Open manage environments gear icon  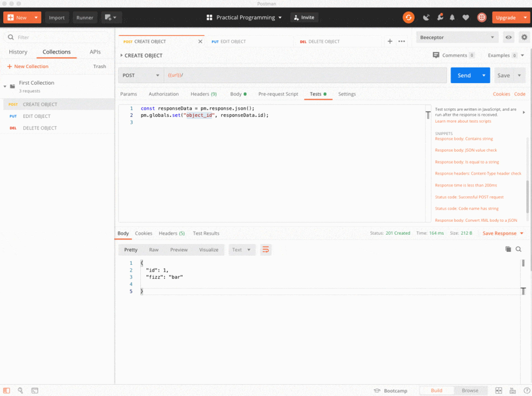pyautogui.click(x=524, y=37)
